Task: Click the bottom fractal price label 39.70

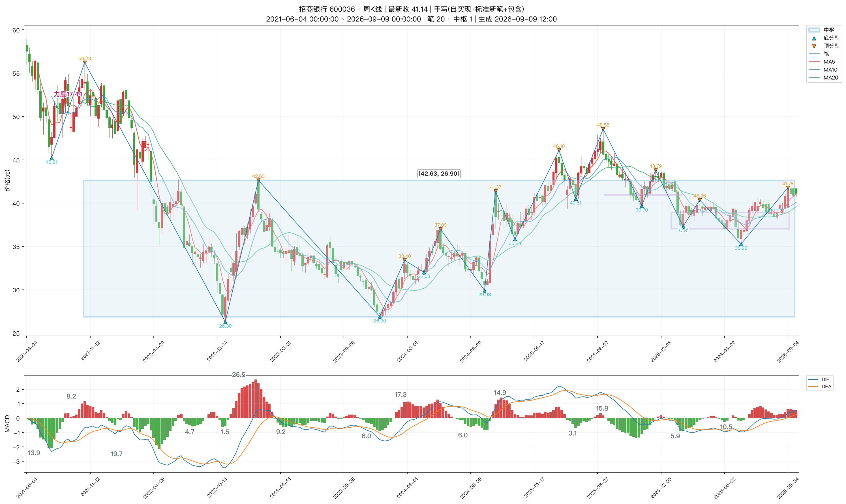Action: click(642, 210)
